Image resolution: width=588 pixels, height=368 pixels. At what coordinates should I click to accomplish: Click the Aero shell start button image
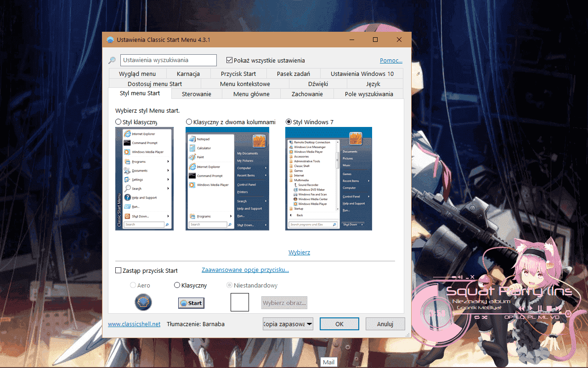(143, 302)
